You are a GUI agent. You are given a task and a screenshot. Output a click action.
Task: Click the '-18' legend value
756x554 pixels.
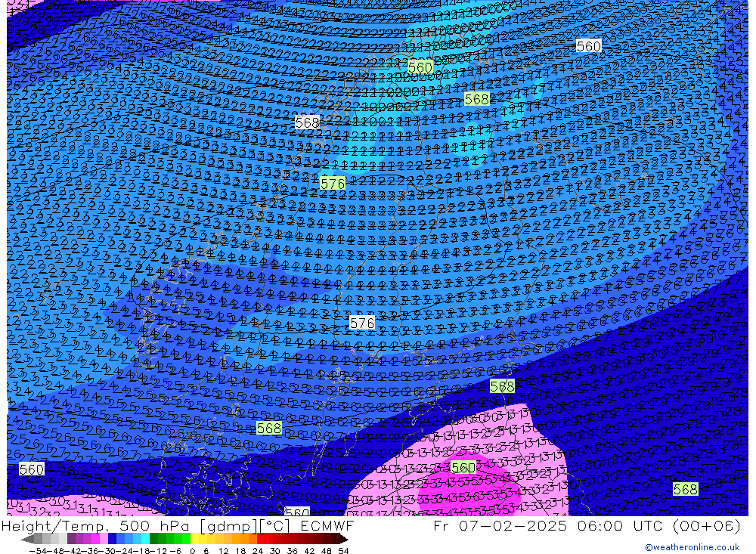143,551
